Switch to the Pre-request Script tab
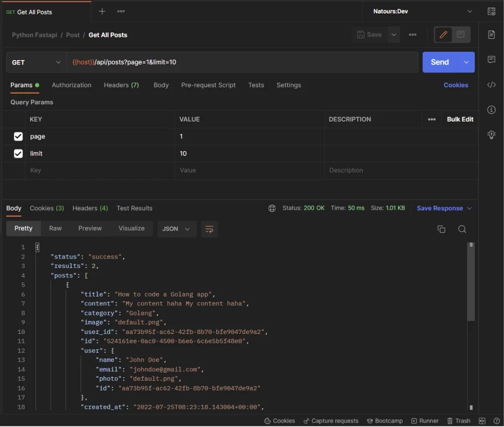Viewport: 504px width, 427px height. (208, 85)
